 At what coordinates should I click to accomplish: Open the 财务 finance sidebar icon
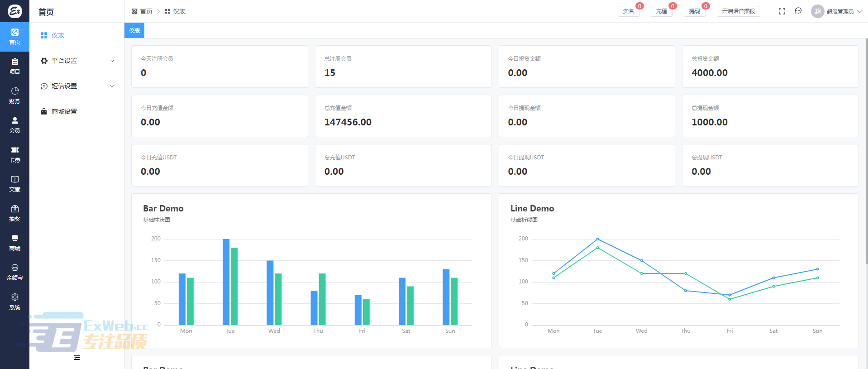coord(14,96)
